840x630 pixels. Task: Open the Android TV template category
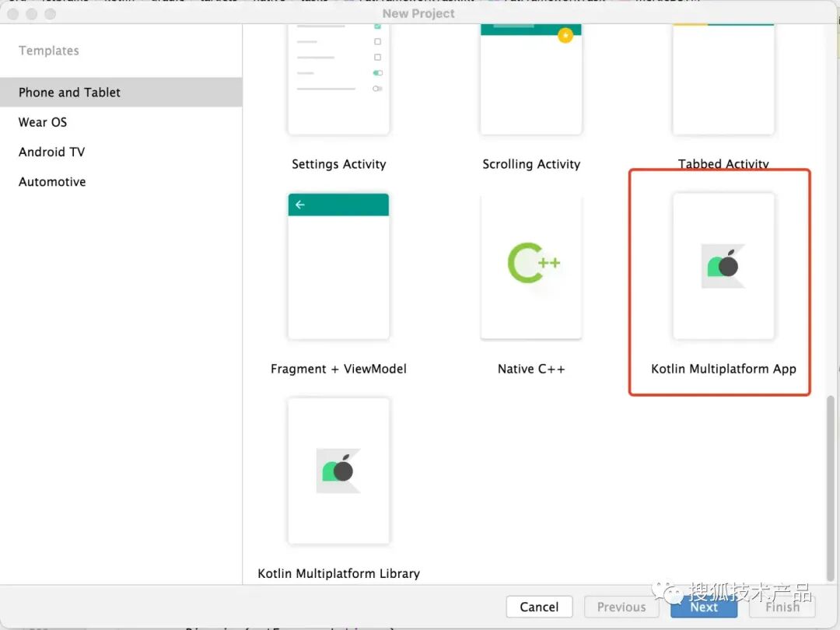(x=121, y=152)
